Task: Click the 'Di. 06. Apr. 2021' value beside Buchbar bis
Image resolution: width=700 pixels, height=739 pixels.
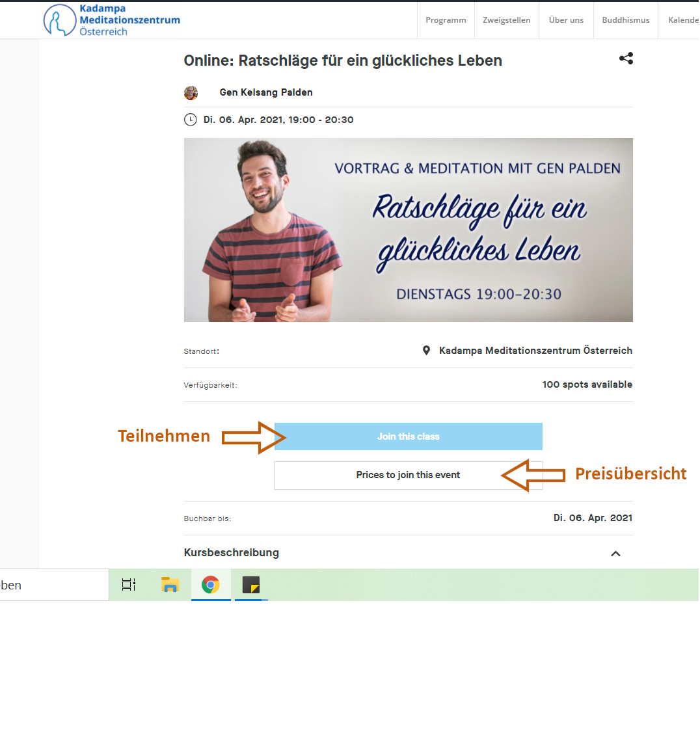Action: coord(593,518)
